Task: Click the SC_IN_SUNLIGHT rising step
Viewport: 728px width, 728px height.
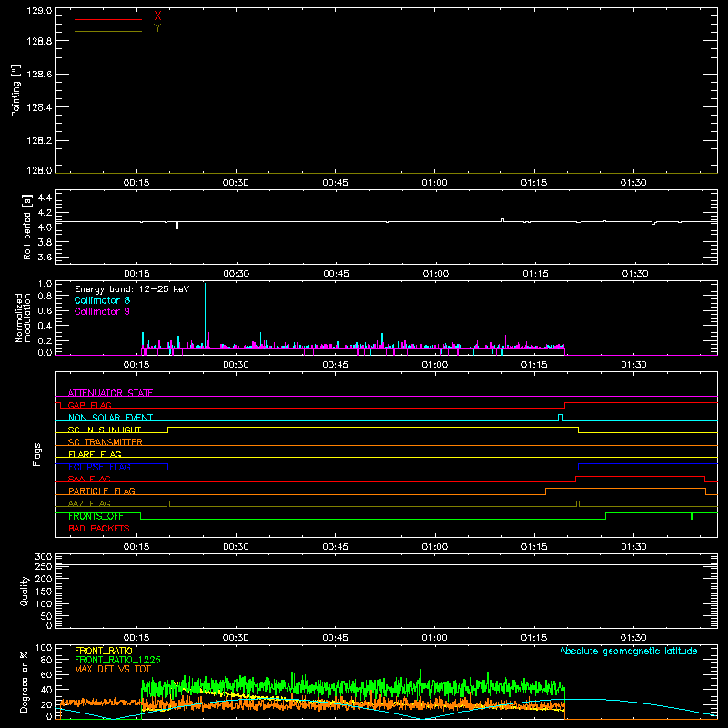Action: (x=168, y=430)
